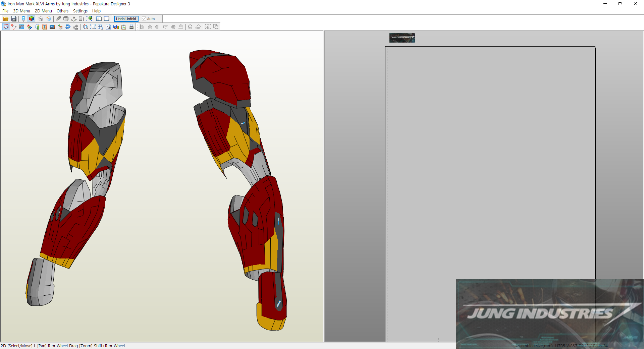Select the colored pencils edge color tool

29,27
